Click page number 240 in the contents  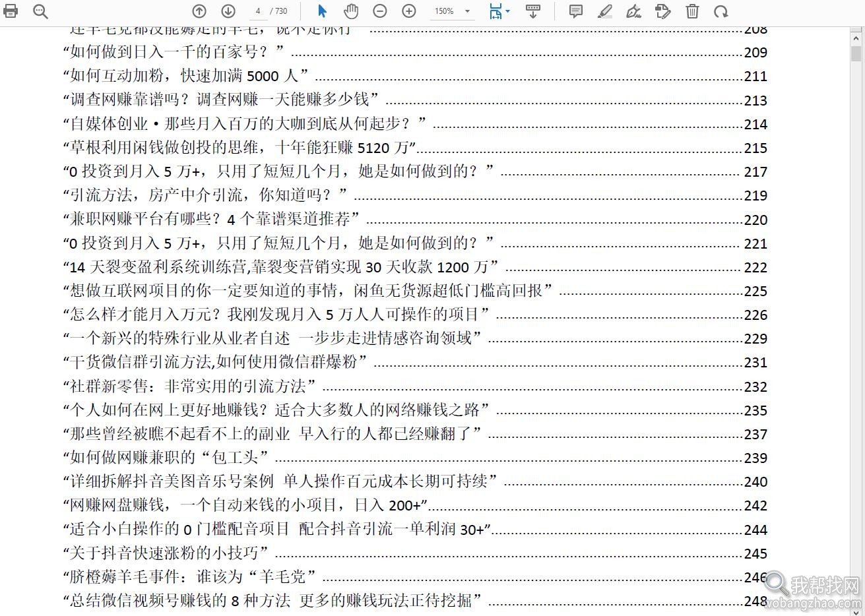755,482
